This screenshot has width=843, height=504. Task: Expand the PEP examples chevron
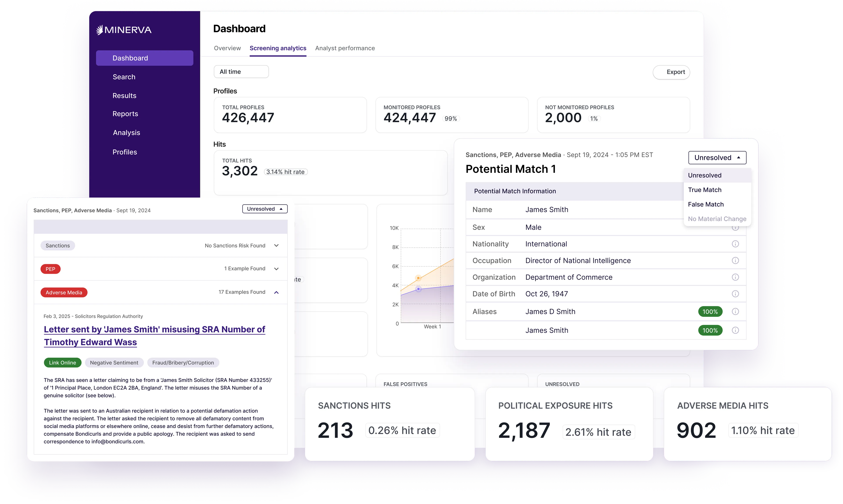point(276,269)
